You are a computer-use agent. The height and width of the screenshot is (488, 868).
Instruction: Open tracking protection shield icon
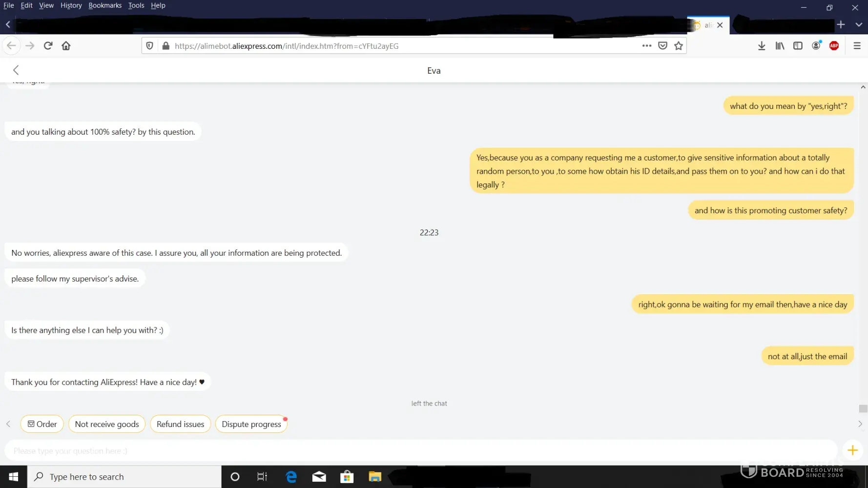(x=150, y=46)
